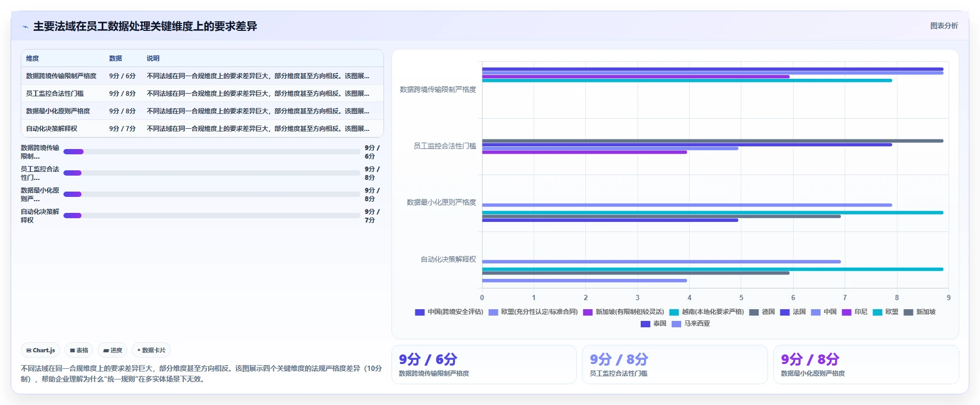The width and height of the screenshot is (980, 405).
Task: Hide the 法国 legend series
Action: click(x=793, y=312)
